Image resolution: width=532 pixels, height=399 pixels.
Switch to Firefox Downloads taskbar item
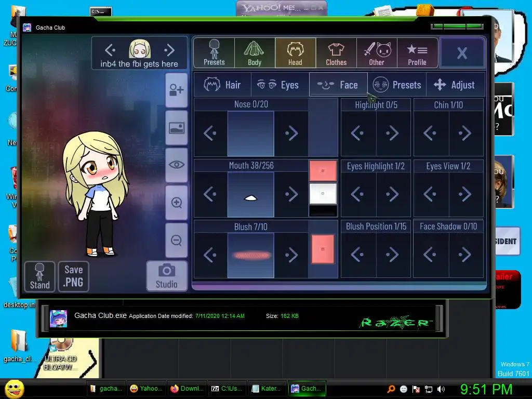pos(187,389)
